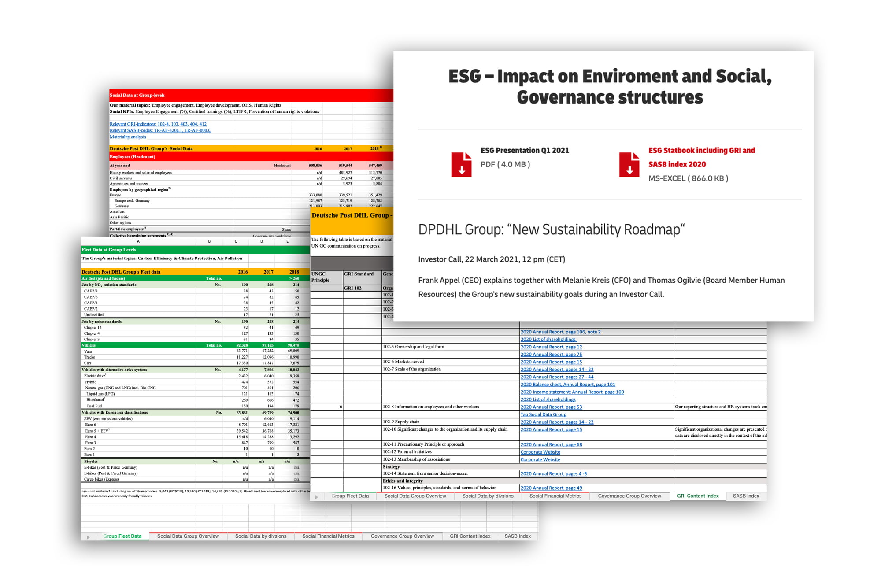Switch to Social Financial Metrics tab in fleet window
881x588 pixels.
(328, 536)
